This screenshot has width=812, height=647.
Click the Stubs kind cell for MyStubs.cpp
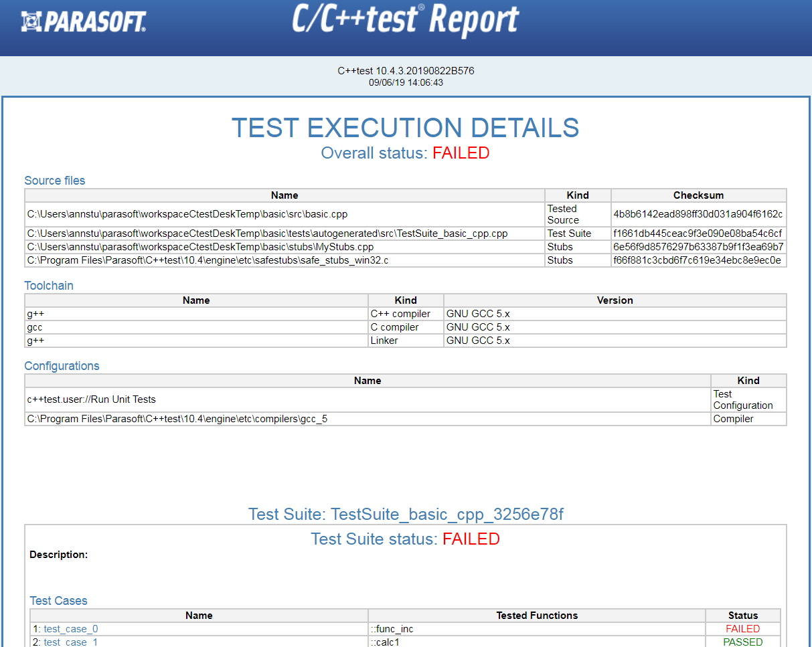pyautogui.click(x=578, y=247)
